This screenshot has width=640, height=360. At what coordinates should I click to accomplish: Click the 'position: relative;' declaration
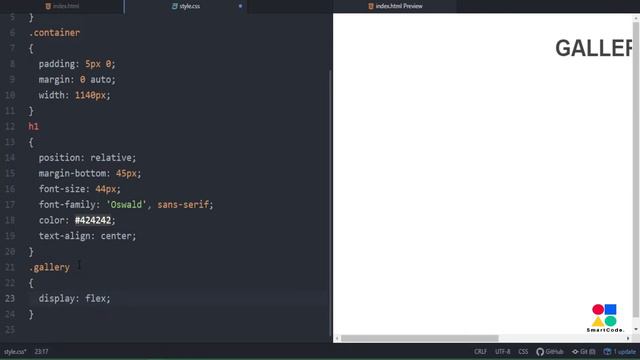[87, 158]
